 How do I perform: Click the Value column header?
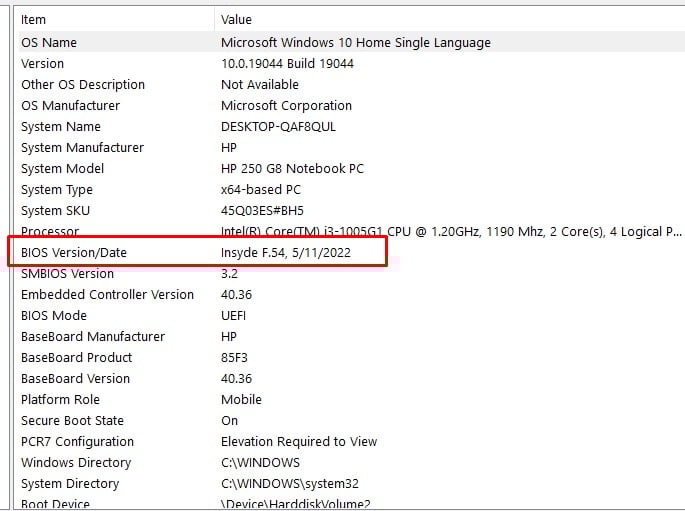236,20
